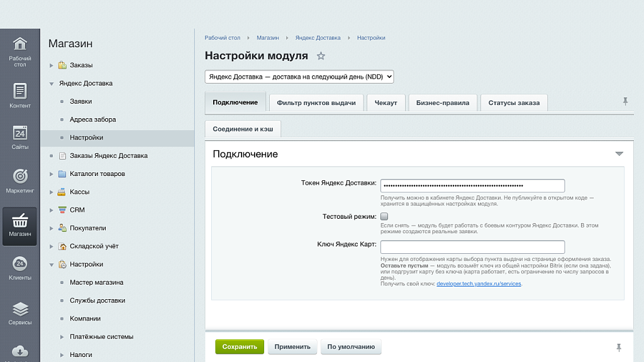The height and width of the screenshot is (362, 644).
Task: Collapse the Подключение section arrow
Action: click(x=619, y=154)
